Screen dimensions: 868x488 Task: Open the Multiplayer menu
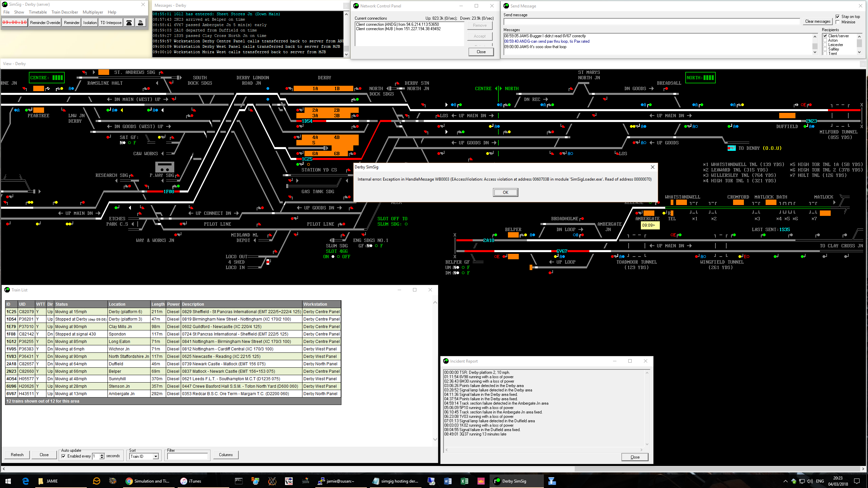[x=93, y=12]
